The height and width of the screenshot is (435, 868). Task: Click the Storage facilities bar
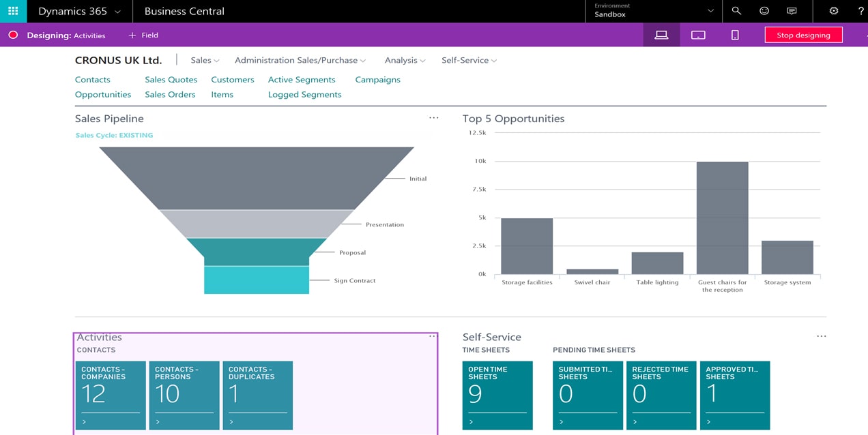point(527,246)
